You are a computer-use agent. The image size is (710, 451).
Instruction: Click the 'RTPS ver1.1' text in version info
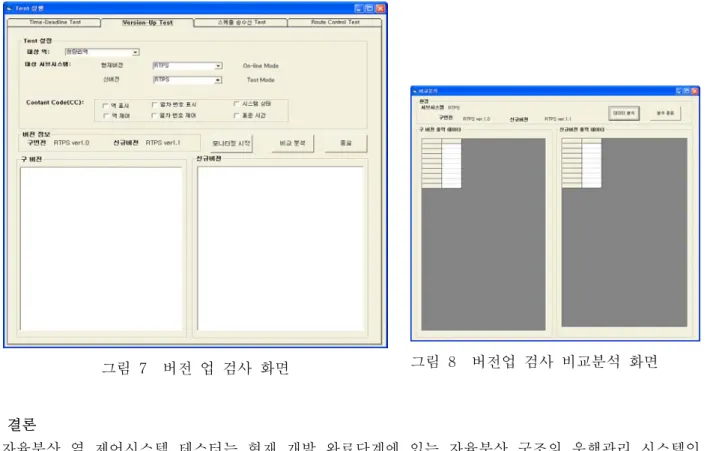pos(163,143)
